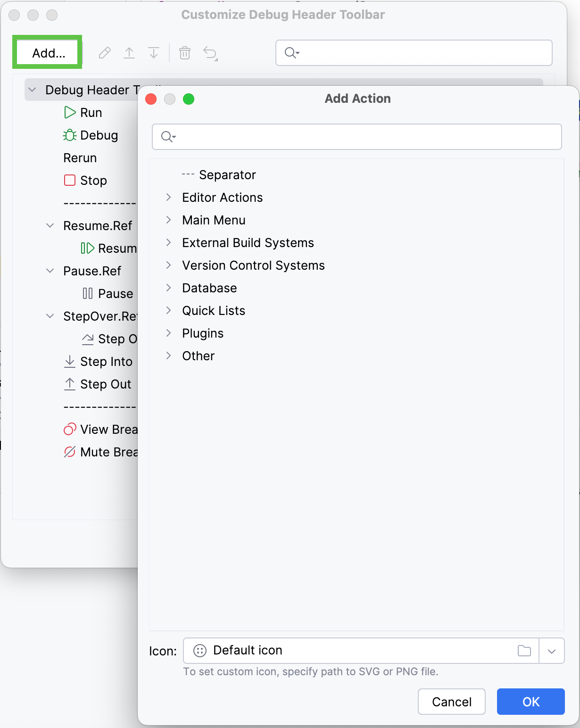Select the red Stop icon
This screenshot has height=728, width=580.
click(69, 180)
